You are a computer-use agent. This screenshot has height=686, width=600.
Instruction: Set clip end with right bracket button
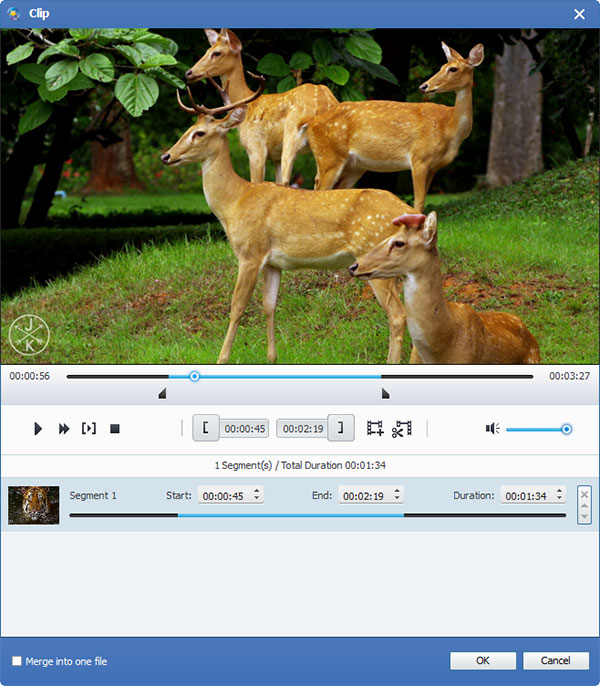pyautogui.click(x=341, y=428)
